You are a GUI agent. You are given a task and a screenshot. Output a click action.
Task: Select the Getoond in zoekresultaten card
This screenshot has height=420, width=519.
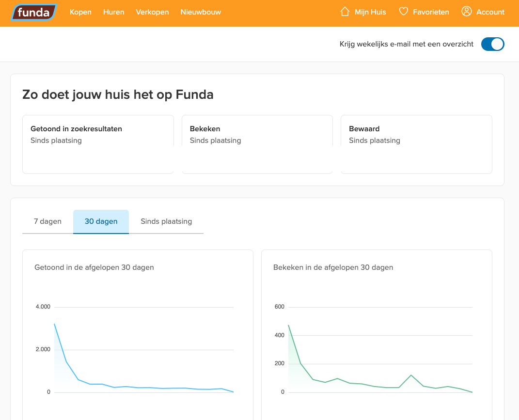point(98,144)
